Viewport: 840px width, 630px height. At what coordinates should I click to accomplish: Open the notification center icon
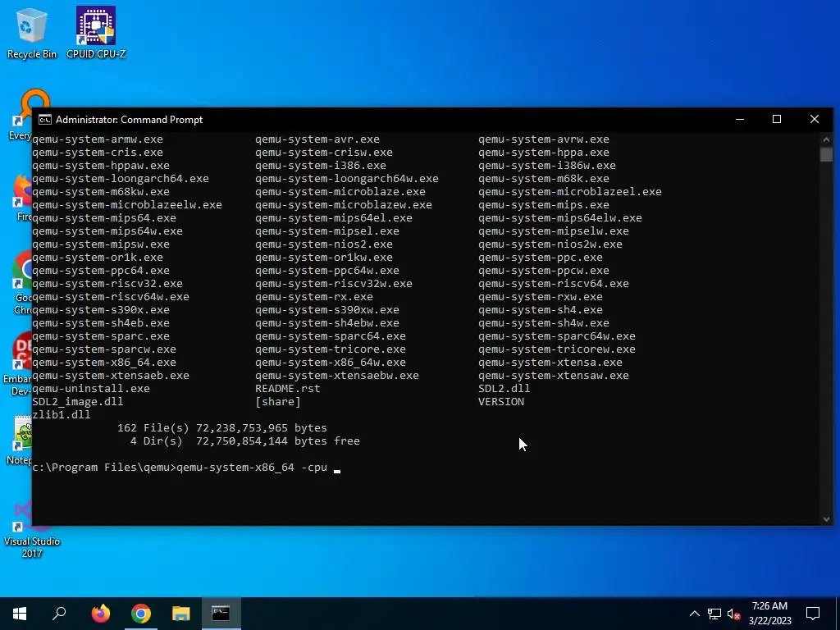(x=813, y=614)
